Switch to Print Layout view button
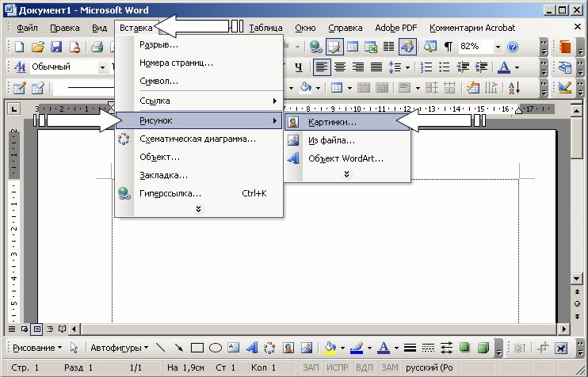The image size is (588, 377). pos(37,329)
